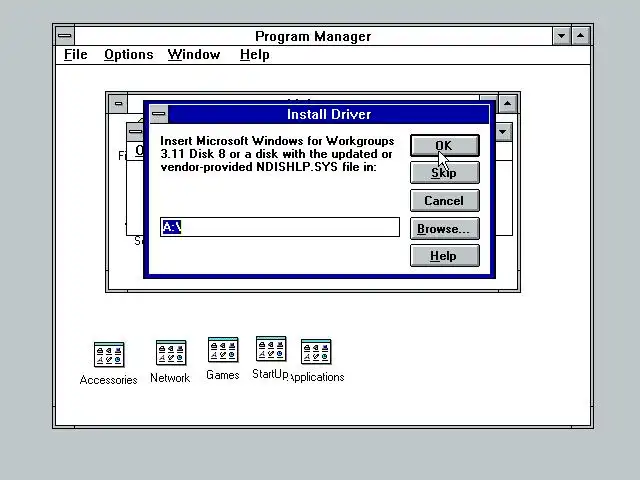Image resolution: width=640 pixels, height=480 pixels.
Task: Open the StartUp program group icon
Action: [271, 349]
